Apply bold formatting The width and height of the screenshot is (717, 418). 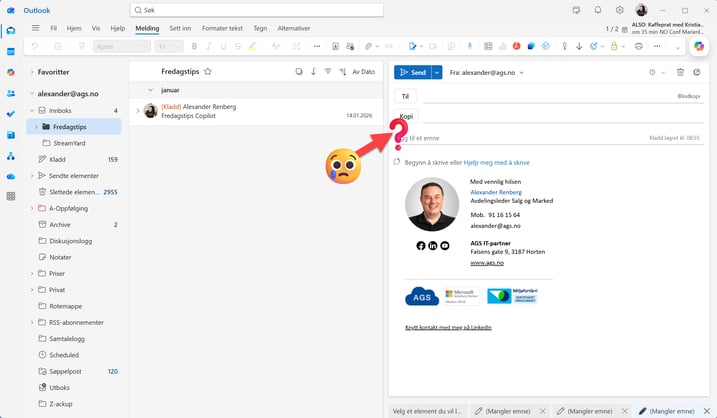pos(194,46)
